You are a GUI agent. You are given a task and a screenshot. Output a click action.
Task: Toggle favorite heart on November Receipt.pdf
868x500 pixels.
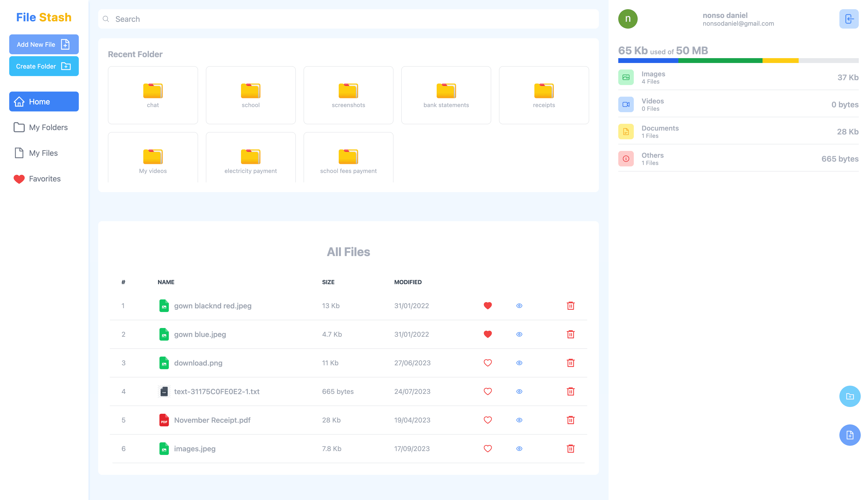488,420
